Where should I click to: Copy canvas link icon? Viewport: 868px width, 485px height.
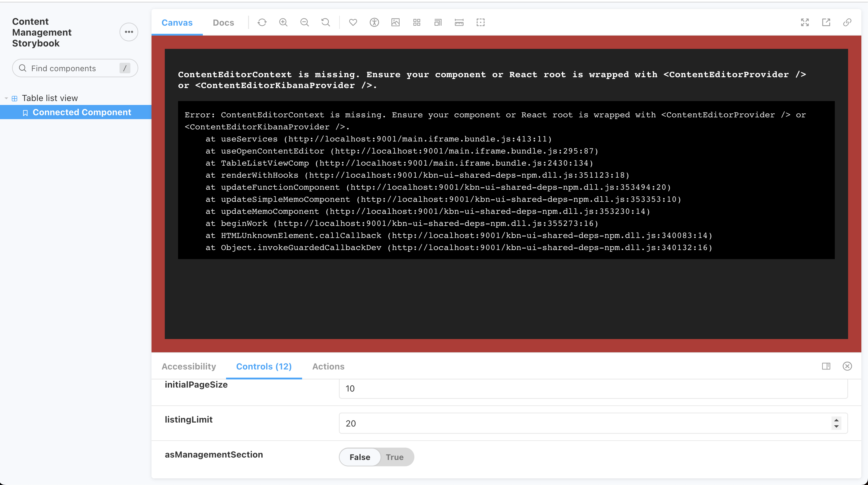coord(847,23)
